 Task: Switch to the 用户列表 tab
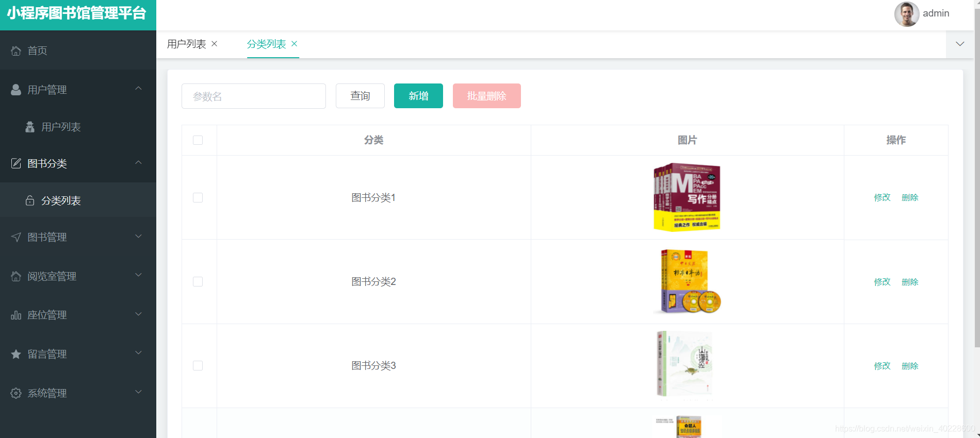(x=187, y=44)
